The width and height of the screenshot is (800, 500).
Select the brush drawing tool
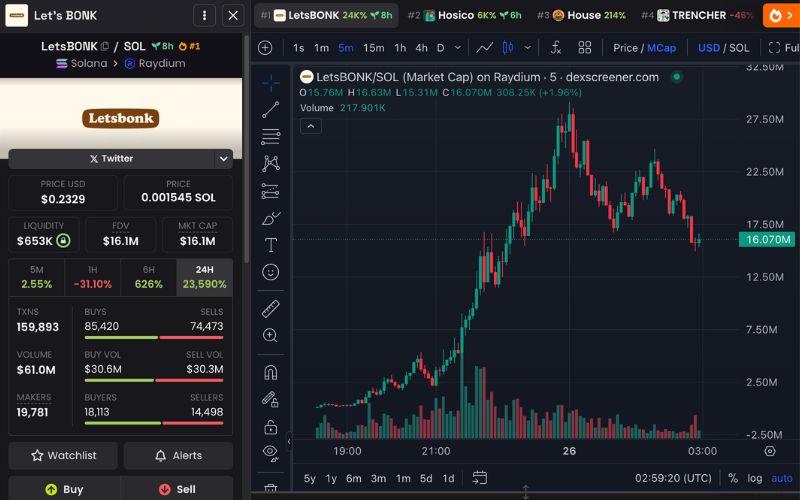click(x=271, y=218)
